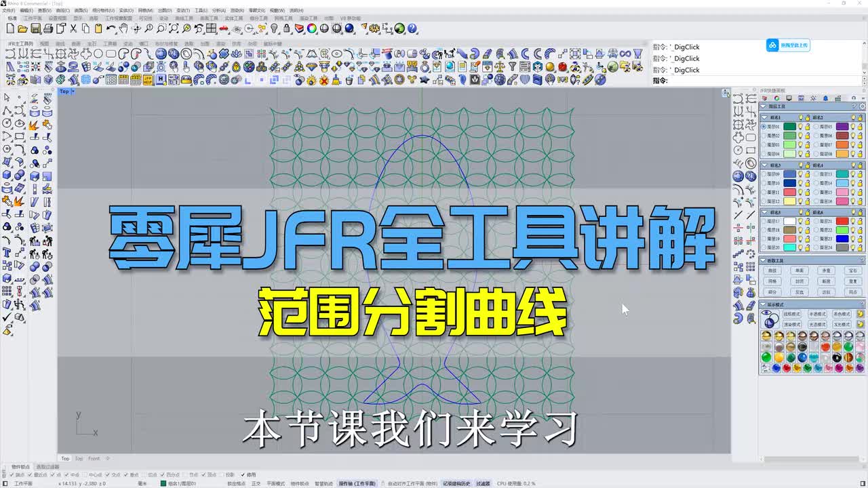This screenshot has height=488, width=868.
Task: Collapse the 组名3 layer group
Action: pos(764,165)
